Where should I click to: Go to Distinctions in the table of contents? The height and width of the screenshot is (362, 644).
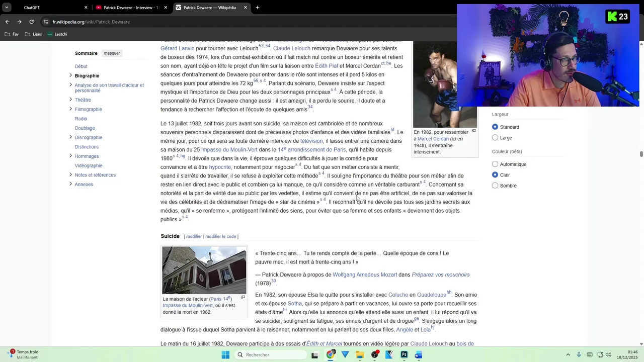pyautogui.click(x=87, y=147)
